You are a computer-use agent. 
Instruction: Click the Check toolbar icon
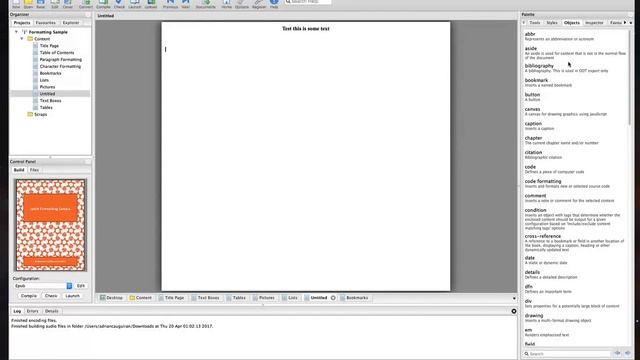pos(119,4)
